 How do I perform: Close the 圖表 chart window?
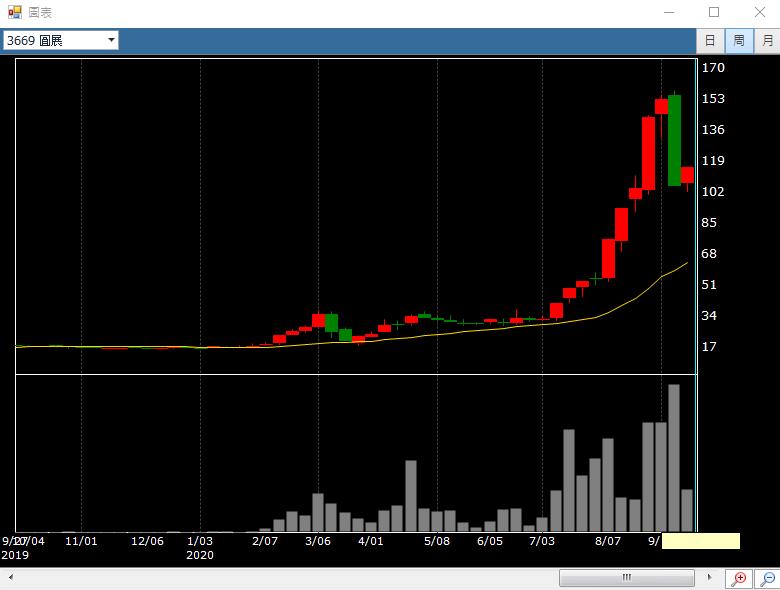click(758, 13)
